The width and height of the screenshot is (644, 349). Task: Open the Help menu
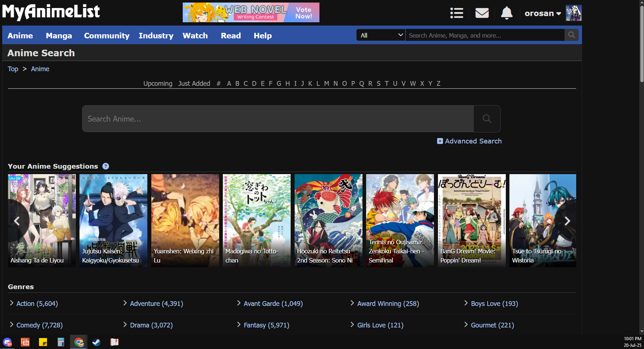click(x=263, y=35)
